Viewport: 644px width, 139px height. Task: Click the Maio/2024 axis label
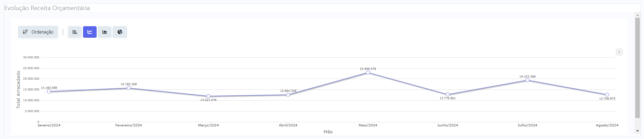pyautogui.click(x=368, y=125)
